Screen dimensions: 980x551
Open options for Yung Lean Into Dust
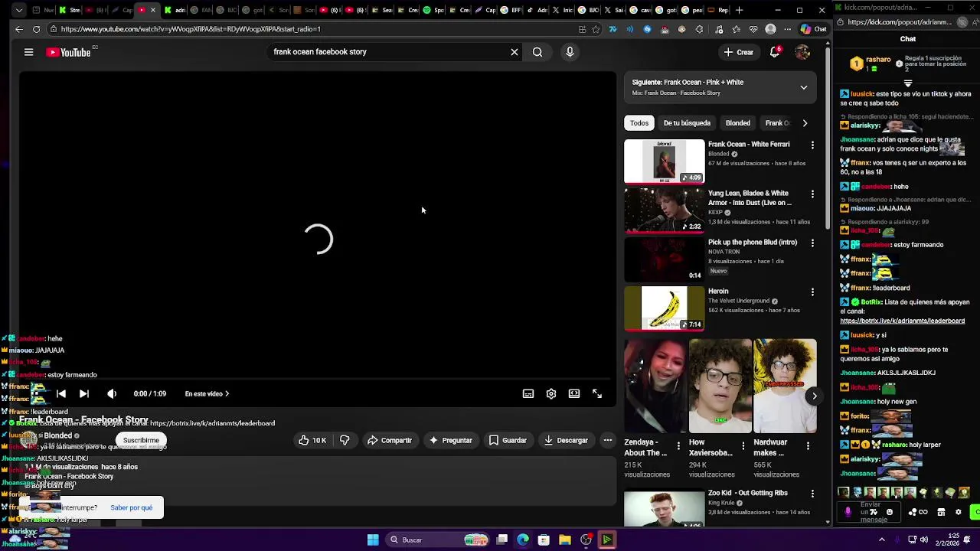(x=812, y=194)
